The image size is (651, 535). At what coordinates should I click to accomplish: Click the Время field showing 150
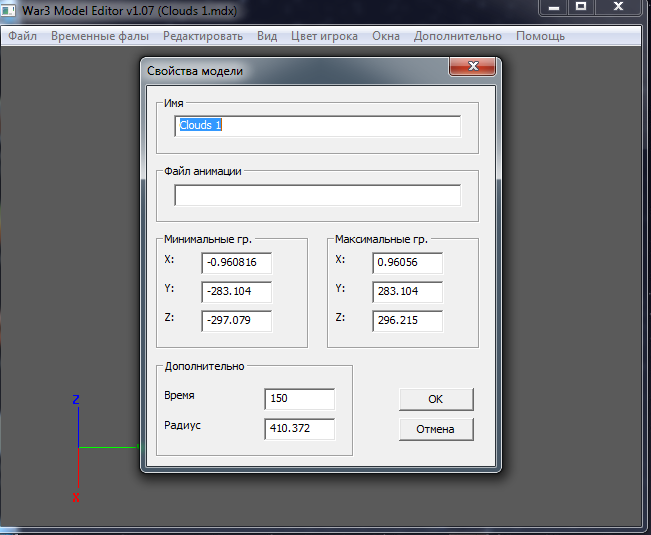[x=299, y=399]
